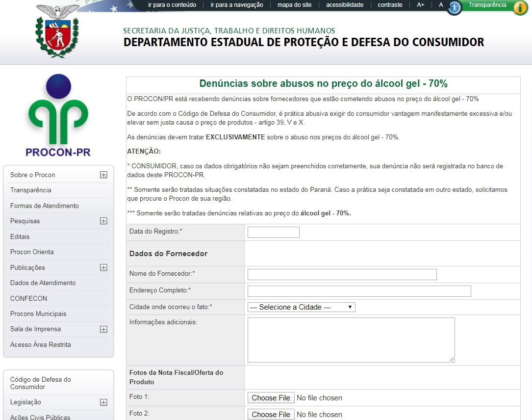Open the yellow Transparência info icon
Screen dimensions: 532x420
[x=520, y=8]
